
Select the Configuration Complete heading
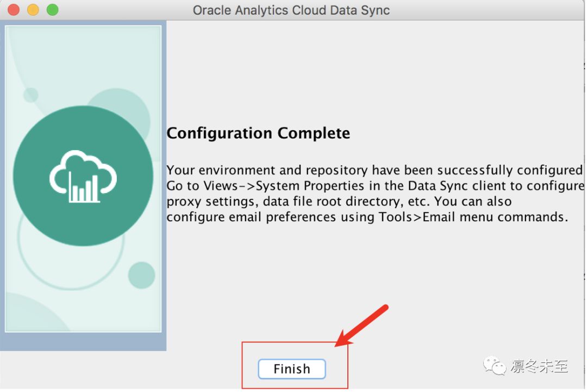(x=258, y=133)
